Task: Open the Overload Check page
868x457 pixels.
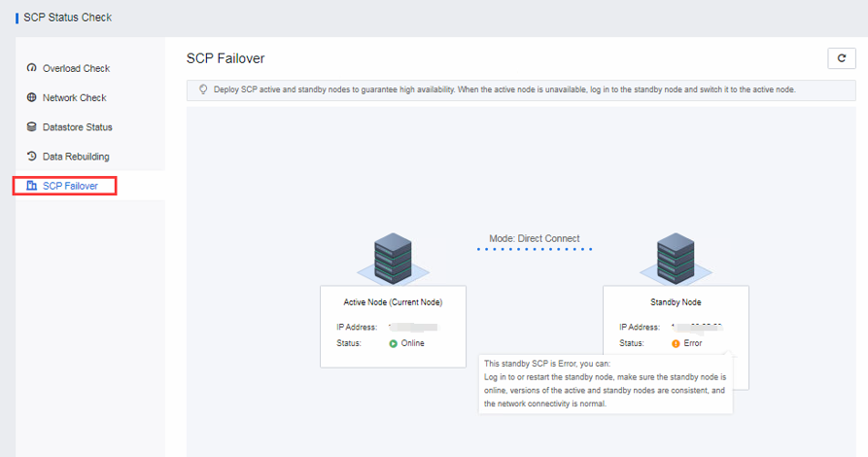Action: point(76,68)
